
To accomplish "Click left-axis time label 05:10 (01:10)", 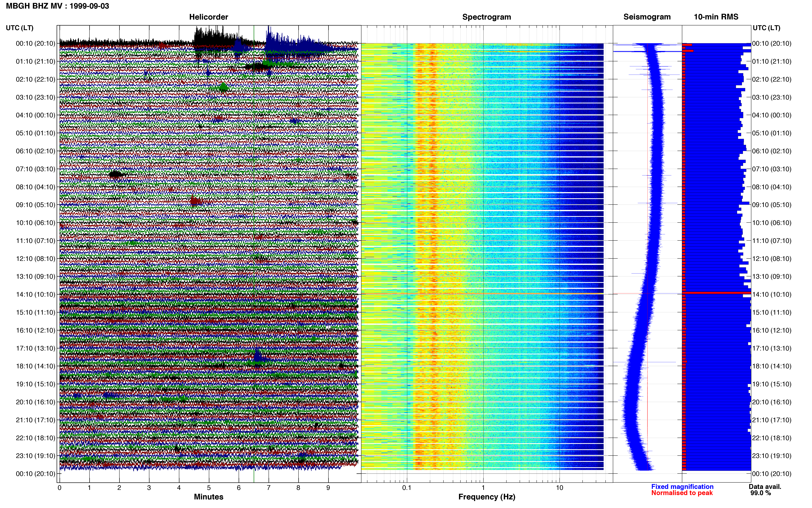I will [x=36, y=133].
